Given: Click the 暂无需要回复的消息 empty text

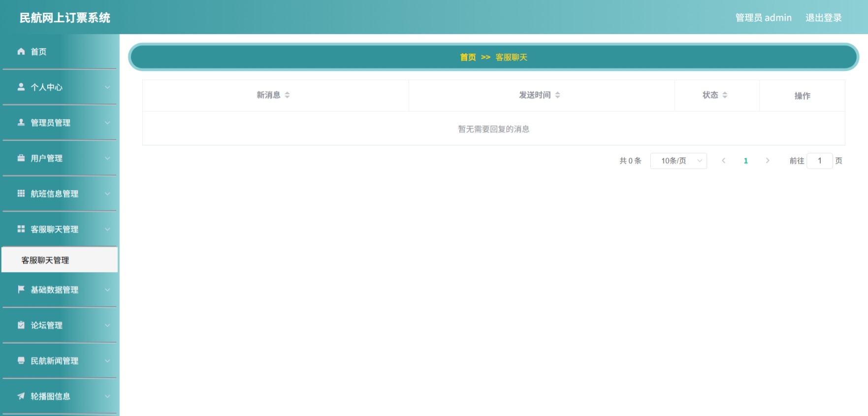Looking at the screenshot, I should click(494, 129).
